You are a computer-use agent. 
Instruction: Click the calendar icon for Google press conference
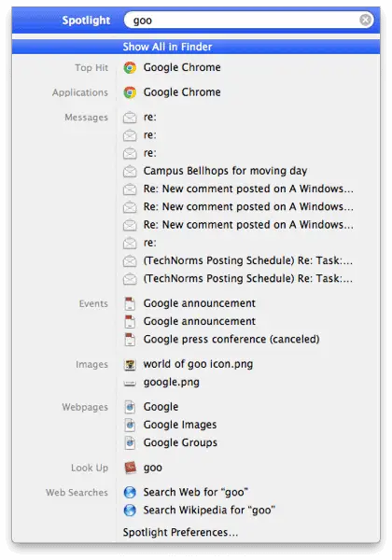(x=130, y=340)
